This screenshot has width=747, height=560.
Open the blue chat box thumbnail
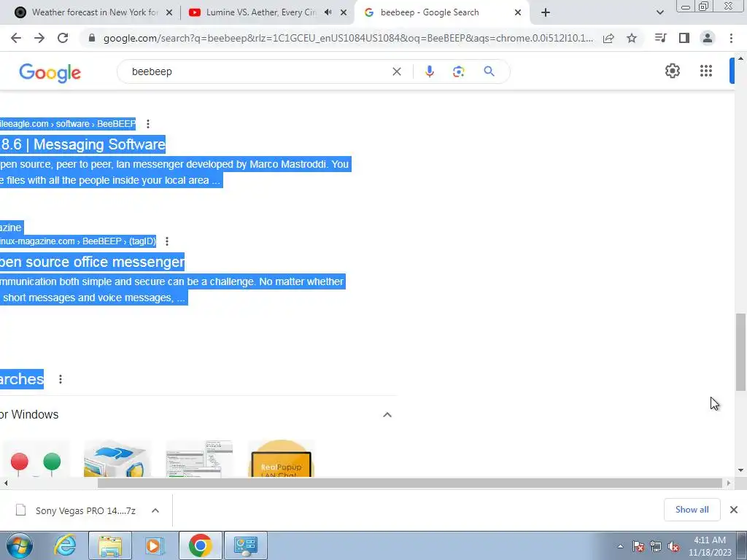(117, 459)
